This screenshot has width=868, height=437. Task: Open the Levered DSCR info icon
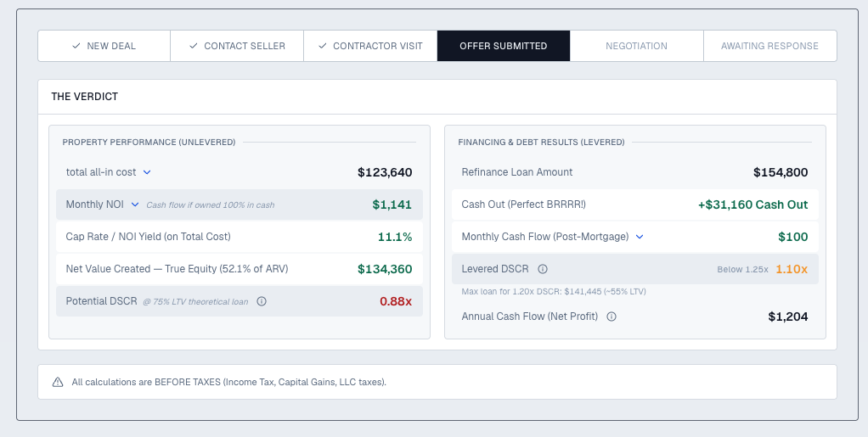(543, 269)
